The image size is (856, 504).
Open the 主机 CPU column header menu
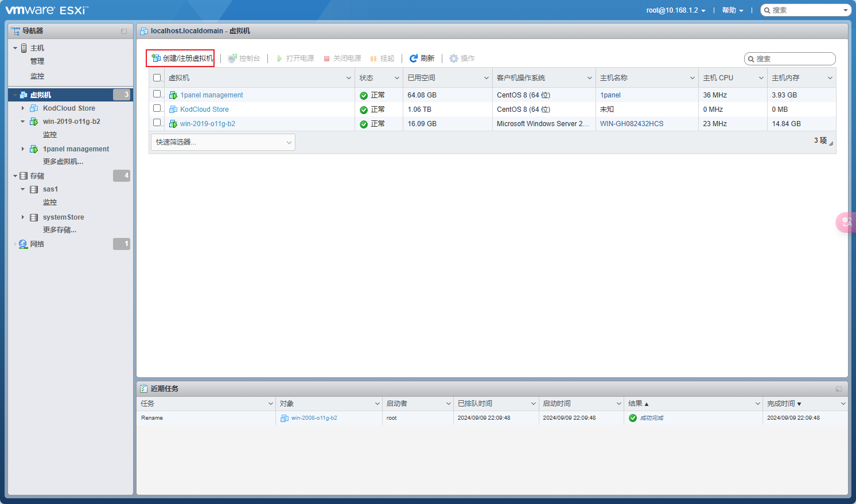(x=761, y=78)
